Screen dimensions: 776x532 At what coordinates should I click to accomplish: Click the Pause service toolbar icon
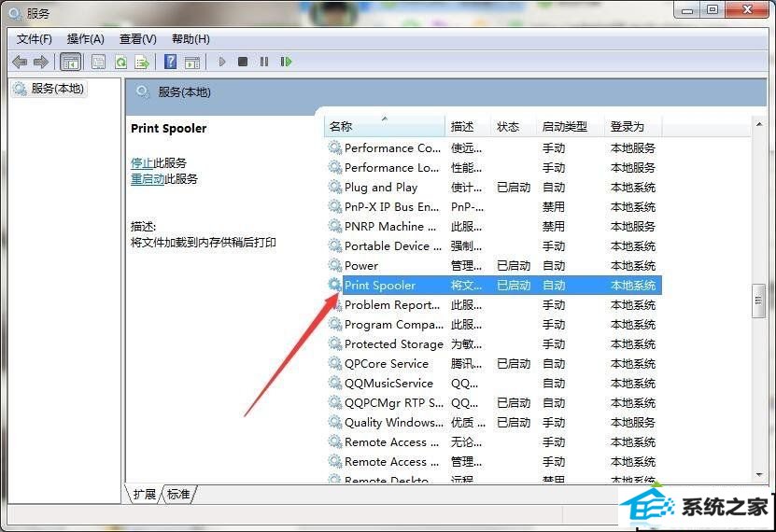pos(264,62)
